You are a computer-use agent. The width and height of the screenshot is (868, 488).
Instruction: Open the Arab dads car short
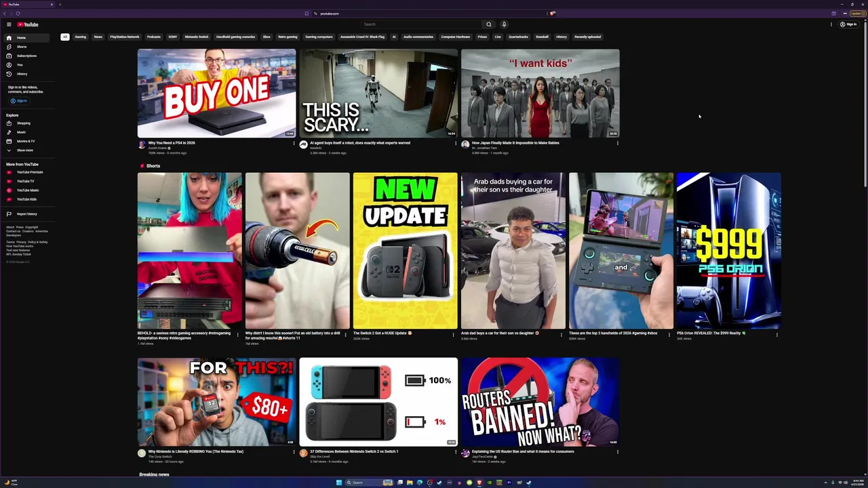(x=513, y=251)
